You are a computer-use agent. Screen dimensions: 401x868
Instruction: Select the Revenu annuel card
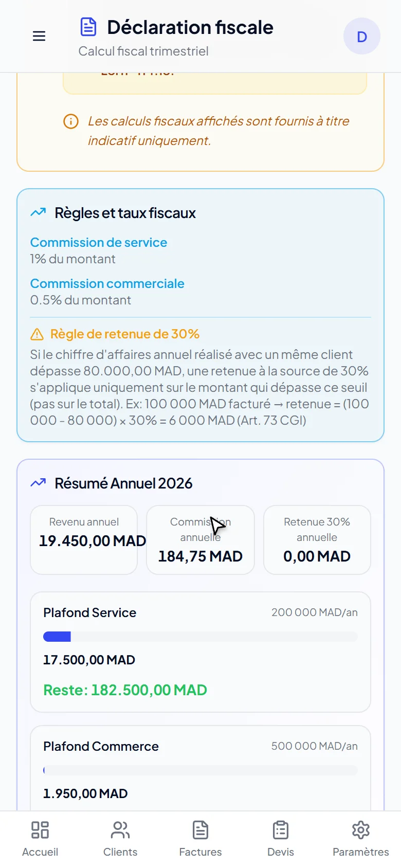pos(84,540)
